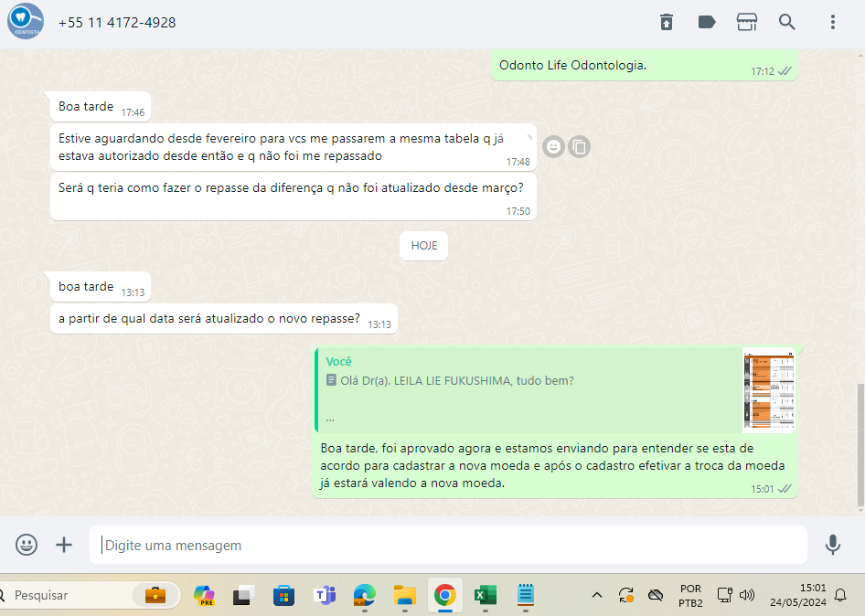Switch to Microsoft Edge in taskbar
865x616 pixels.
pyautogui.click(x=365, y=595)
